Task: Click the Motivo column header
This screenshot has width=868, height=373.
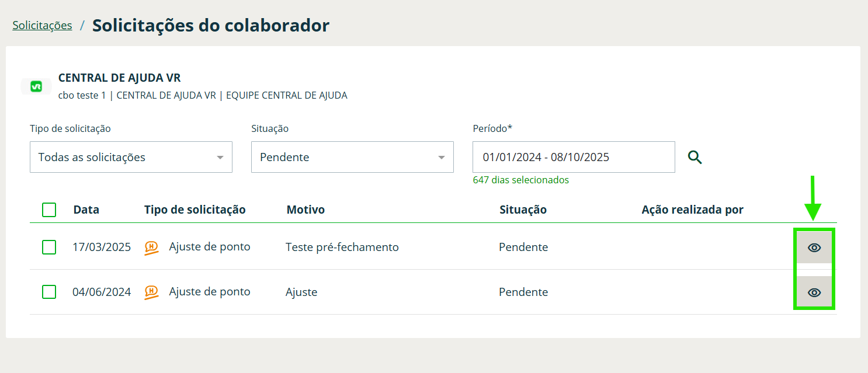Action: coord(305,210)
